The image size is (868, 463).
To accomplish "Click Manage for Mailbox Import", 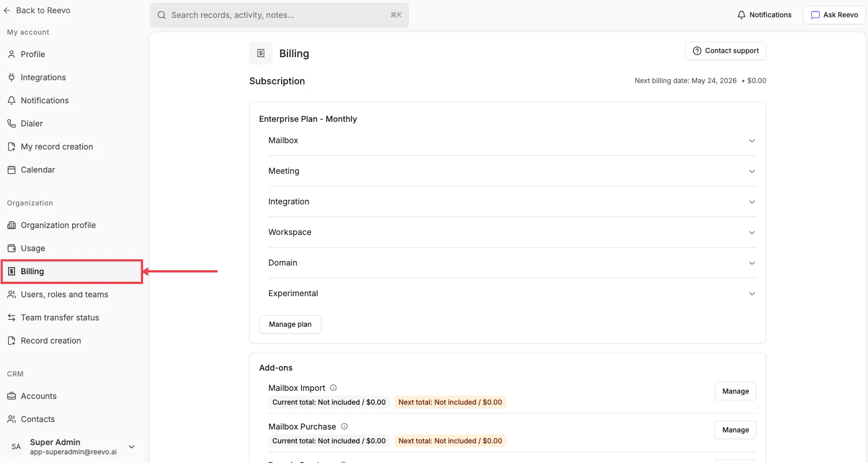I will [735, 391].
